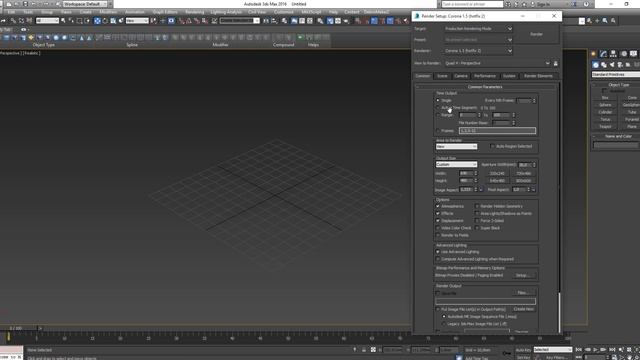Screen dimensions: 640x360
Task: Toggle the 3D Snaps icon
Action: pos(182,20)
